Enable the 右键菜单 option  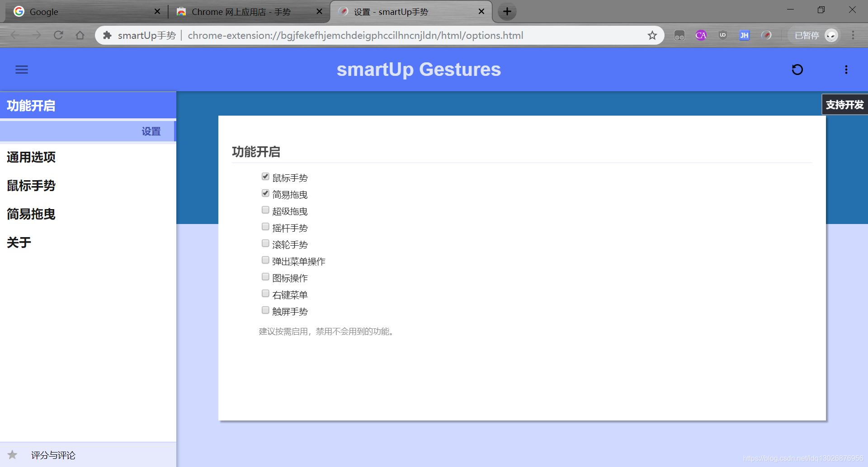(x=265, y=293)
